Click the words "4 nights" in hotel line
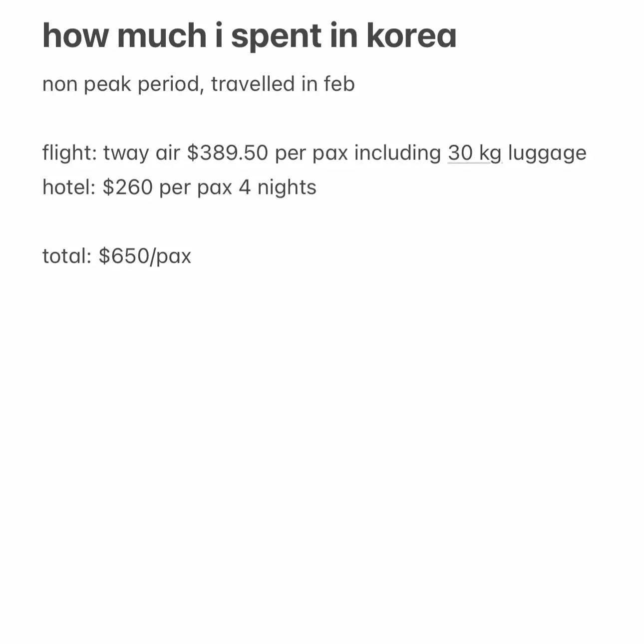This screenshot has width=644, height=644. [x=277, y=188]
